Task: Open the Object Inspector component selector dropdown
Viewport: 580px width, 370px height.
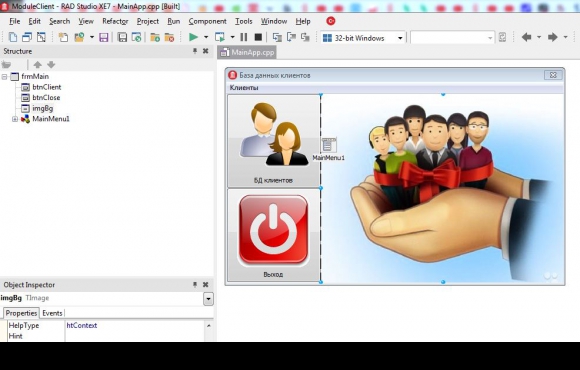Action: pyautogui.click(x=208, y=299)
